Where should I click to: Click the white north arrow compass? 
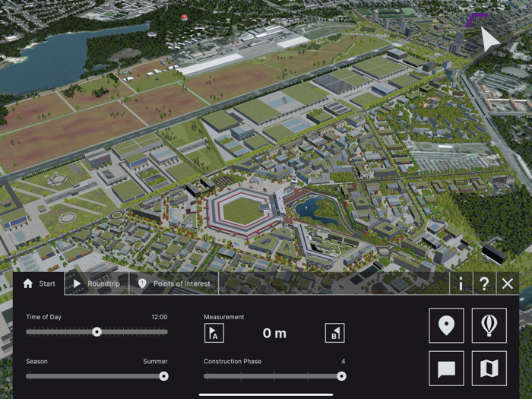[x=489, y=39]
